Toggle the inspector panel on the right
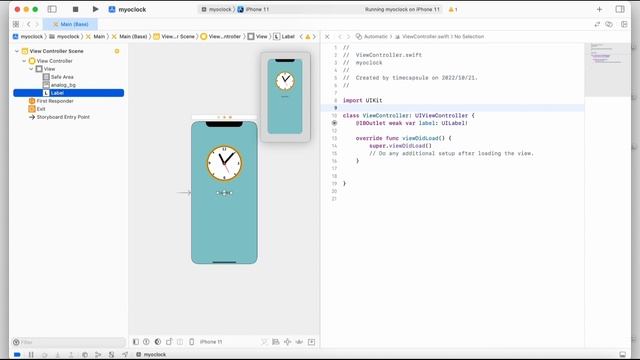 click(620, 9)
